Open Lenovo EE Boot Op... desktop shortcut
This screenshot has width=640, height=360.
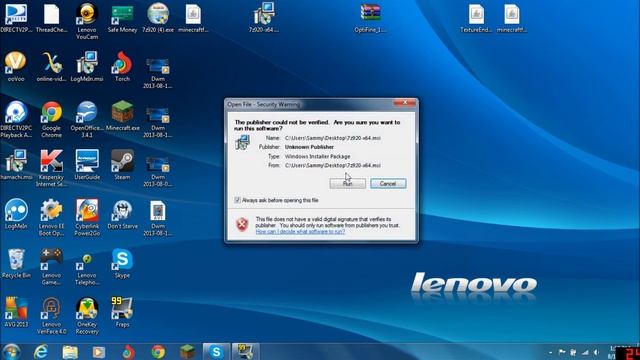[51, 217]
